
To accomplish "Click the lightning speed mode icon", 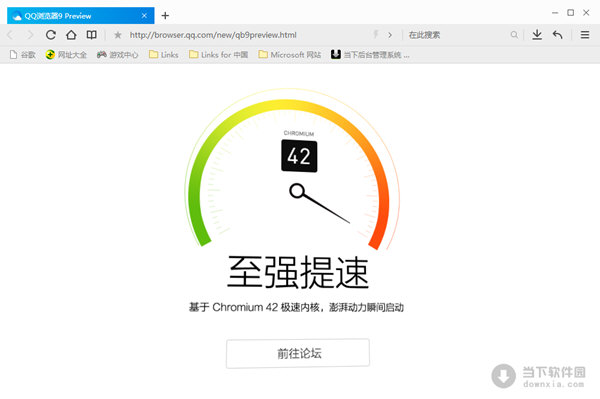I will coord(376,35).
